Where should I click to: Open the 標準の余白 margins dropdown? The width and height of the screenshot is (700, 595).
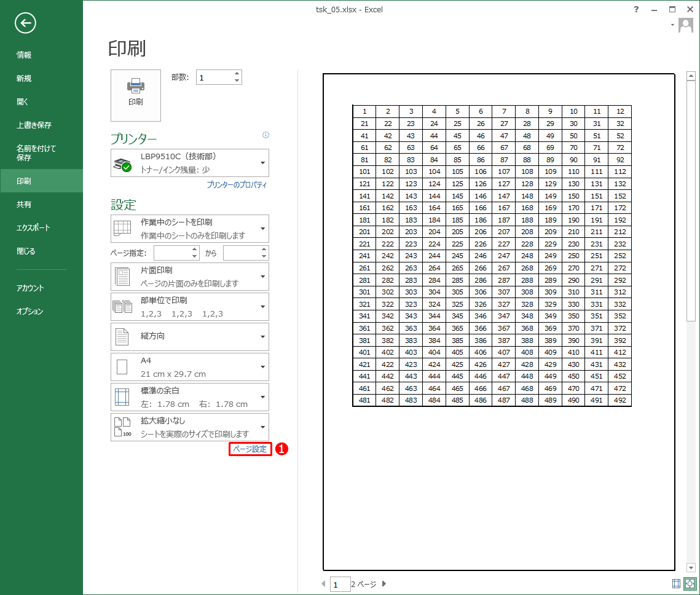point(190,397)
